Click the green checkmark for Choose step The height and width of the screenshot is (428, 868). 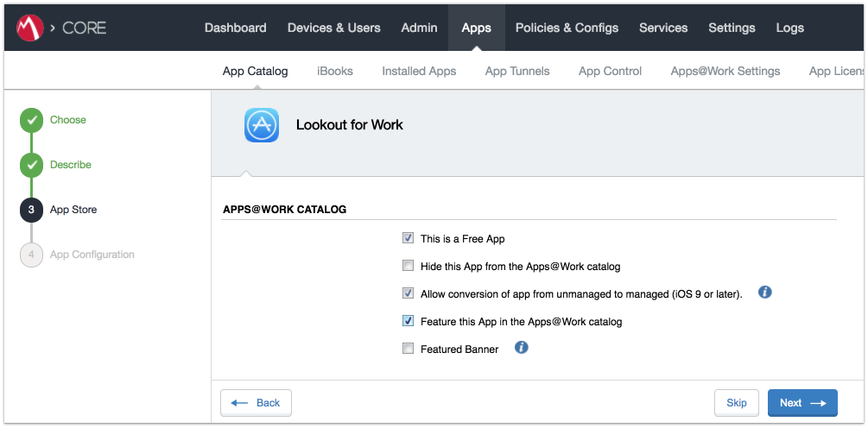pyautogui.click(x=32, y=120)
